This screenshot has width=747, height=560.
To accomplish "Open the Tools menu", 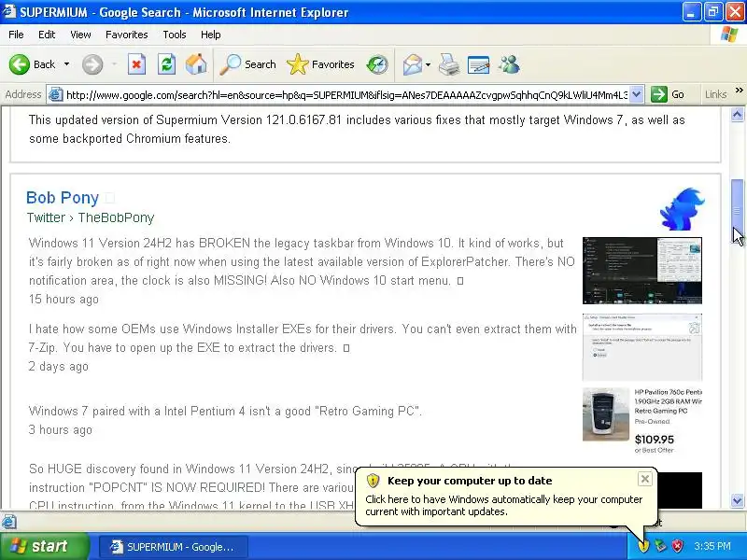I will [175, 35].
